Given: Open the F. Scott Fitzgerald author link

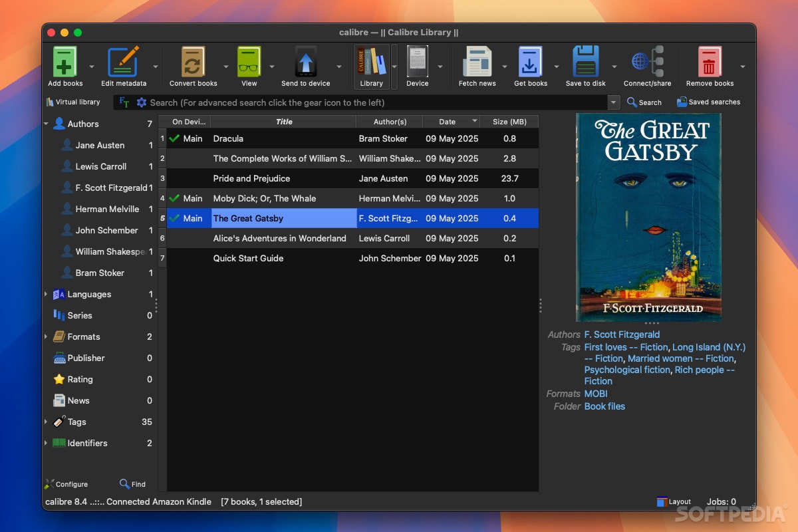Looking at the screenshot, I should tap(622, 334).
